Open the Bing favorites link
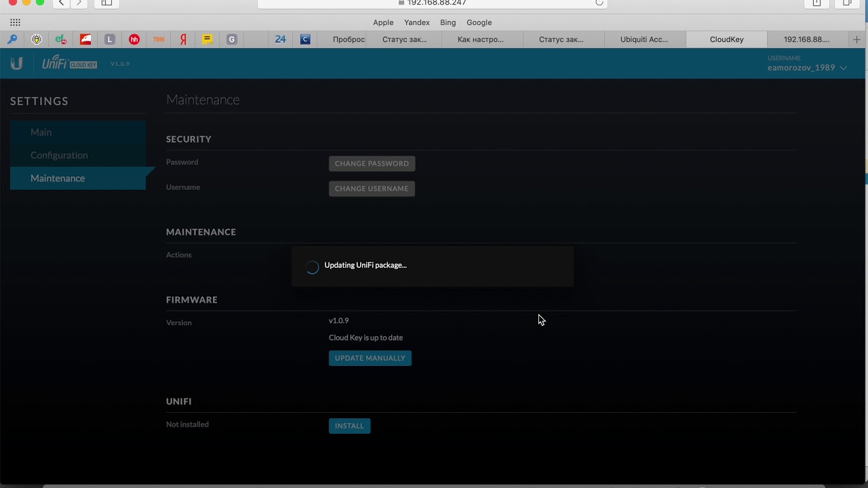 448,22
